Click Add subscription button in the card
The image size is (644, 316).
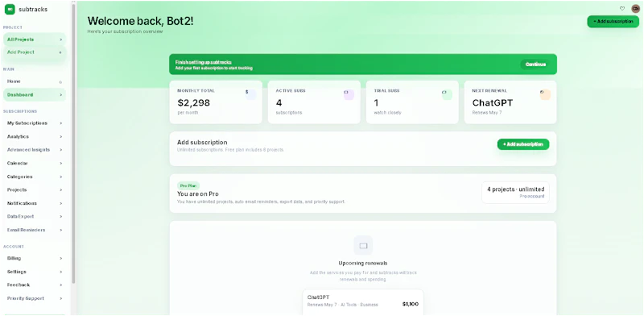(x=522, y=144)
